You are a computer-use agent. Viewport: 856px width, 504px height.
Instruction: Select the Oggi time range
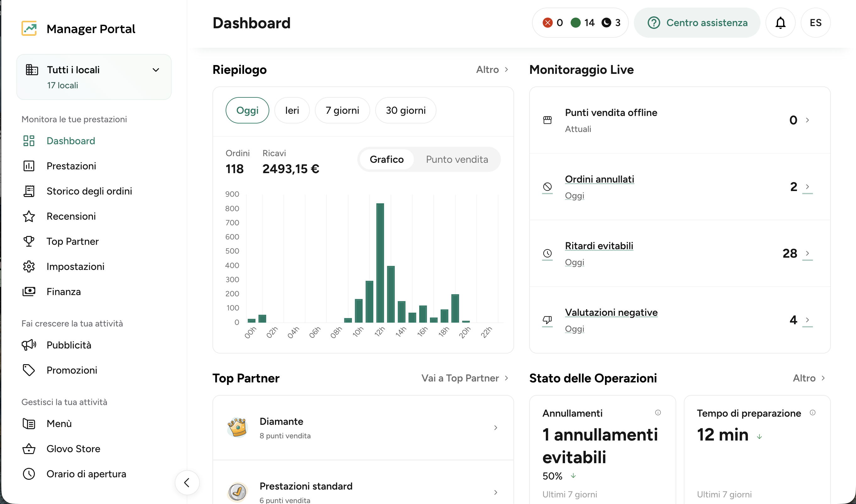pos(247,110)
